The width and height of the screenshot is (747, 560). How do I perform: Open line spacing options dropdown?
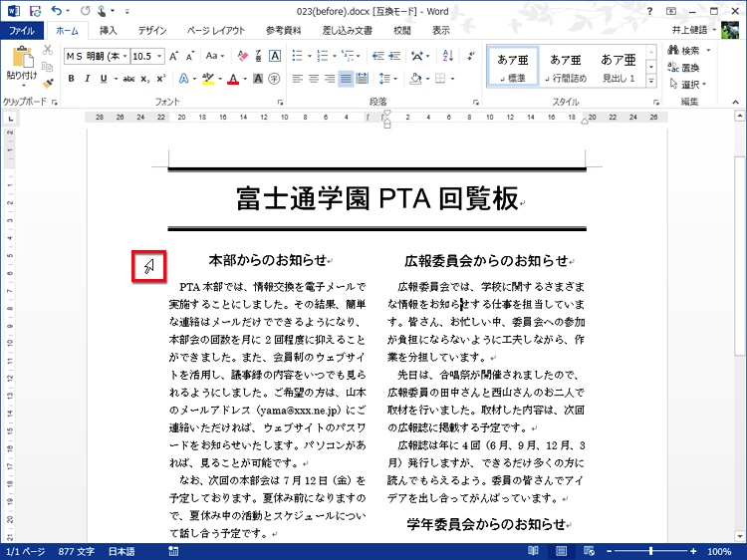tap(388, 79)
